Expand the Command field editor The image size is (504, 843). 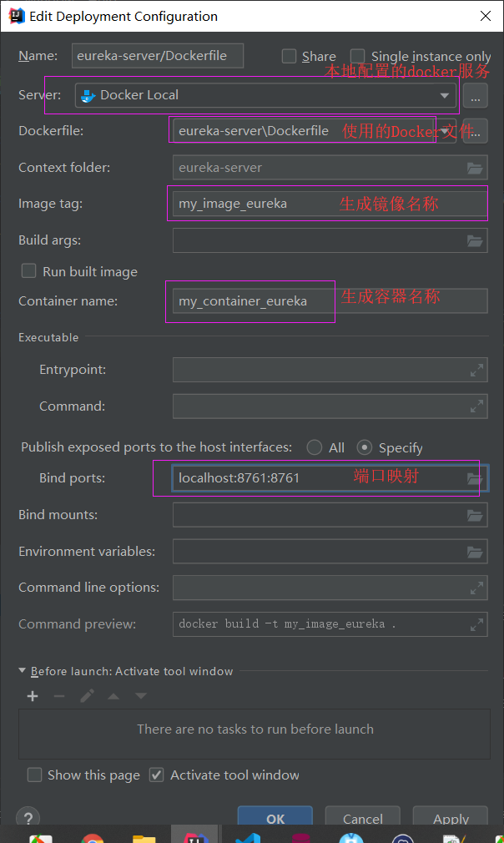[476, 407]
